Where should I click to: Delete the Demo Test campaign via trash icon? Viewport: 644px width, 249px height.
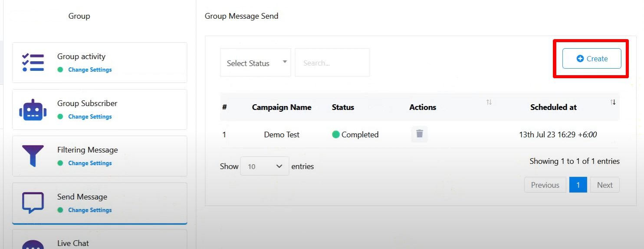419,134
